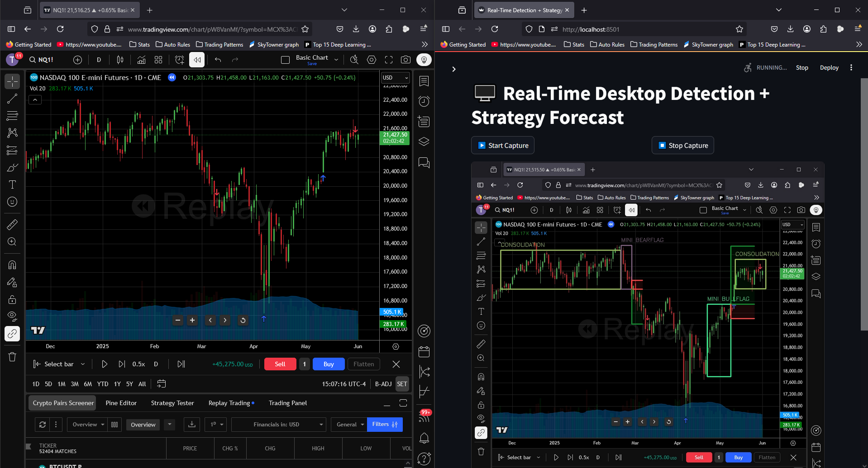Image resolution: width=868 pixels, height=468 pixels.
Task: Open the Basic Chart layout dropdown arrow
Action: (x=336, y=60)
